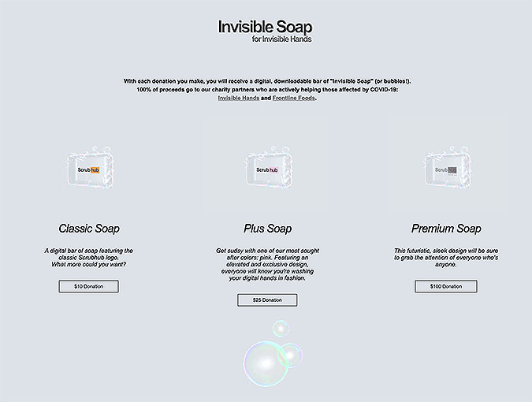Click the Invisible Soap page title
This screenshot has width=532, height=402.
[x=265, y=27]
